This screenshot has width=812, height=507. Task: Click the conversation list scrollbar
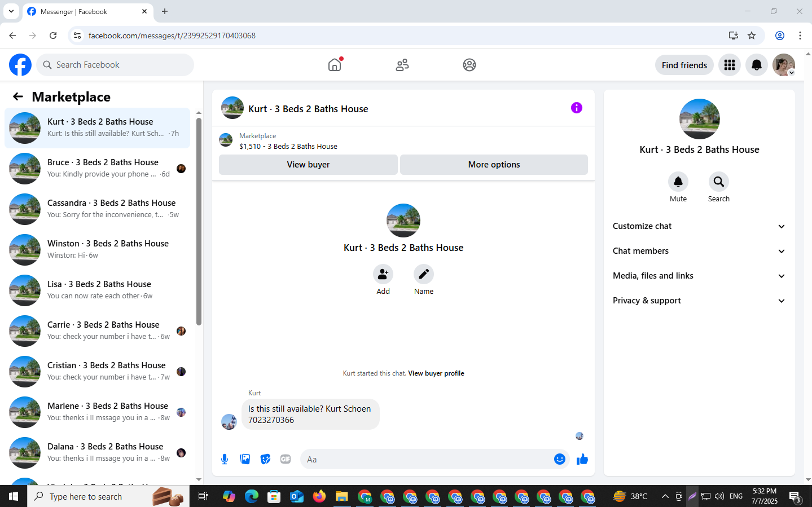(x=199, y=221)
